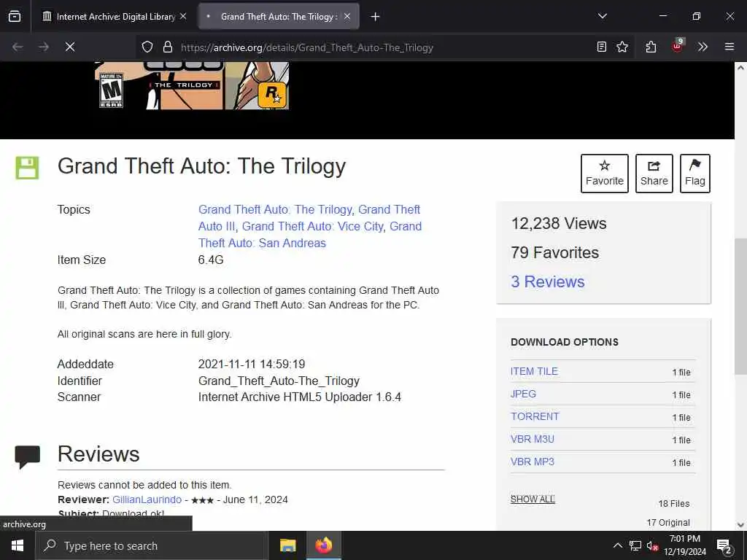747x560 pixels.
Task: Favorite this item
Action: pos(605,174)
